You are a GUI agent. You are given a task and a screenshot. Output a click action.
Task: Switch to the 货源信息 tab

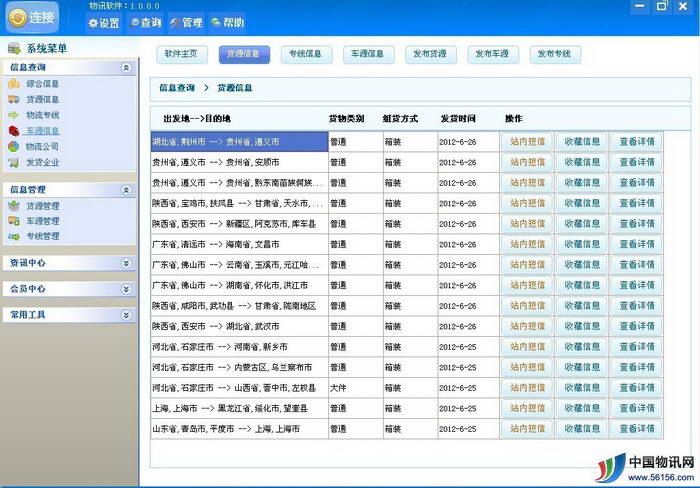[x=244, y=54]
